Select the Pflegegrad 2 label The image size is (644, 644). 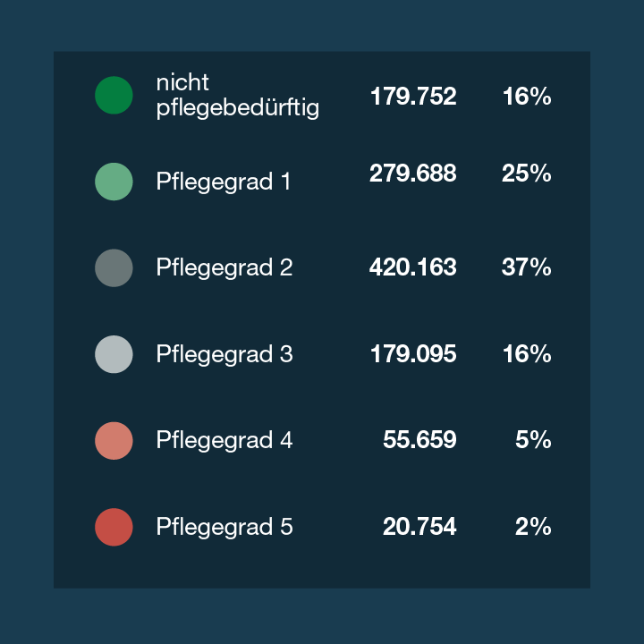(x=225, y=268)
